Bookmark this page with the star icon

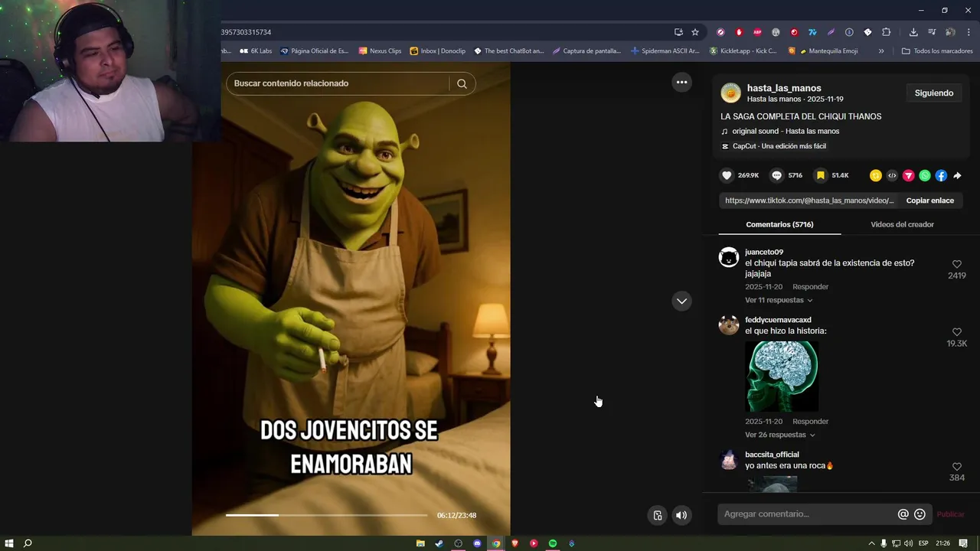(x=695, y=32)
